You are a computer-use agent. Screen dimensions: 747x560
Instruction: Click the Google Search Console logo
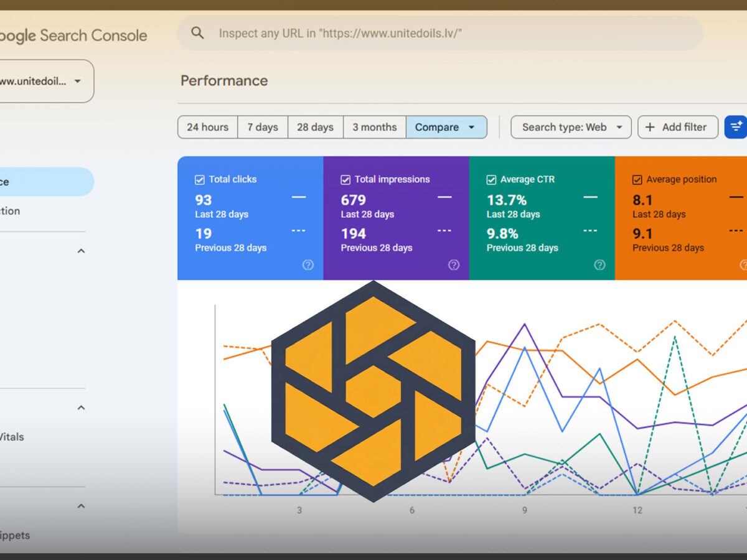(x=73, y=35)
